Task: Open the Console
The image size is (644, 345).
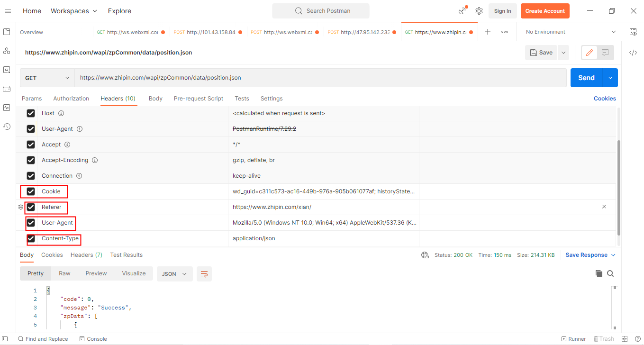Action: coord(93,339)
